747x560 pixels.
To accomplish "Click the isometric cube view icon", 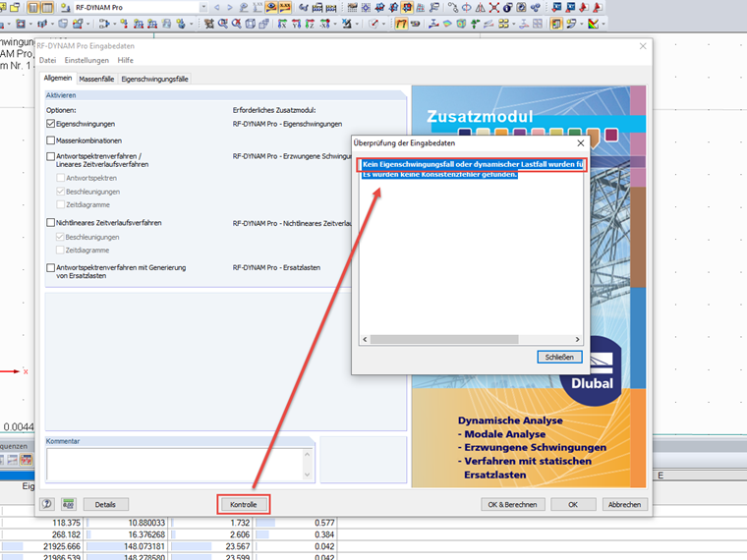I will 250,24.
